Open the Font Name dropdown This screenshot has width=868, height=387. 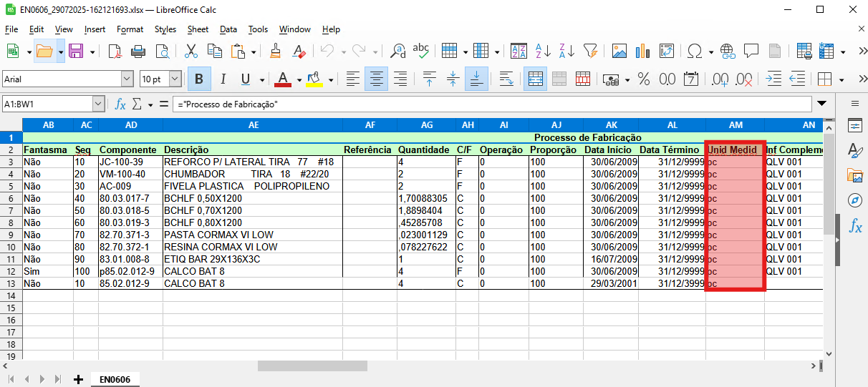coord(127,79)
